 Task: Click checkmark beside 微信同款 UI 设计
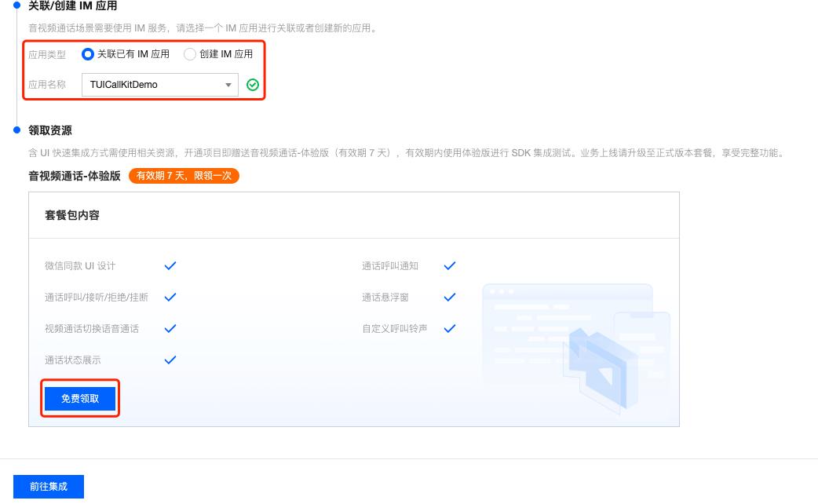170,266
